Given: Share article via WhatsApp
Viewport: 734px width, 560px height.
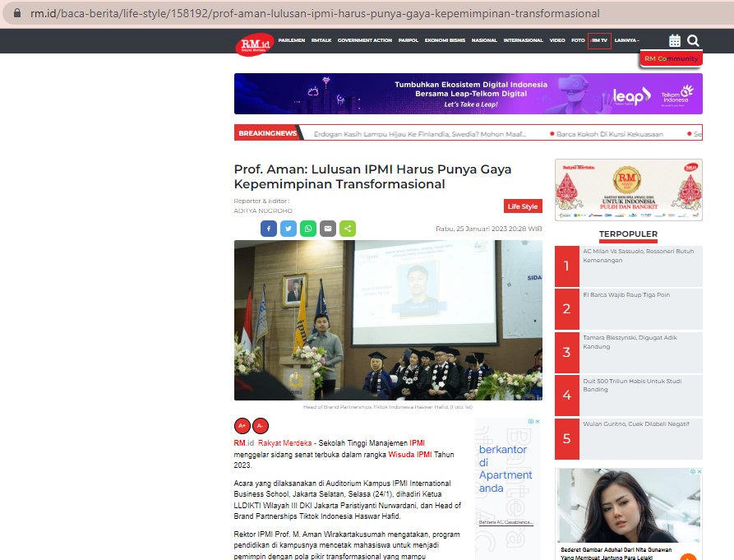Looking at the screenshot, I should 308,229.
